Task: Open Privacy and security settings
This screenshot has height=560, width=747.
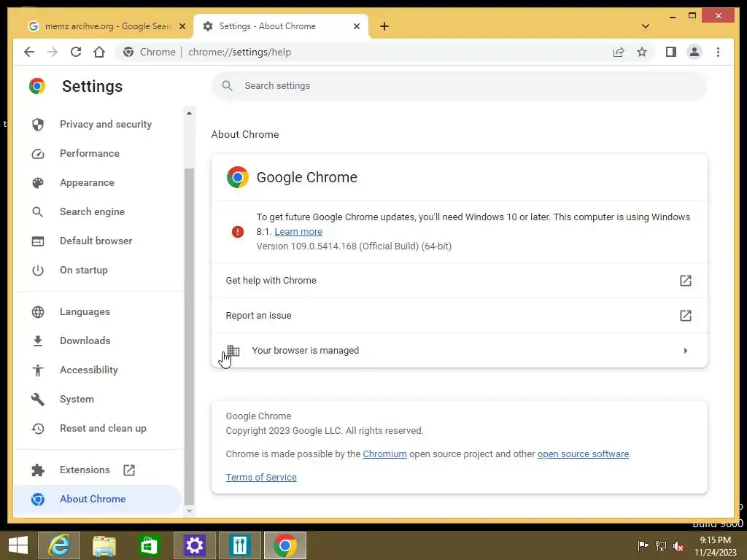Action: click(98, 124)
